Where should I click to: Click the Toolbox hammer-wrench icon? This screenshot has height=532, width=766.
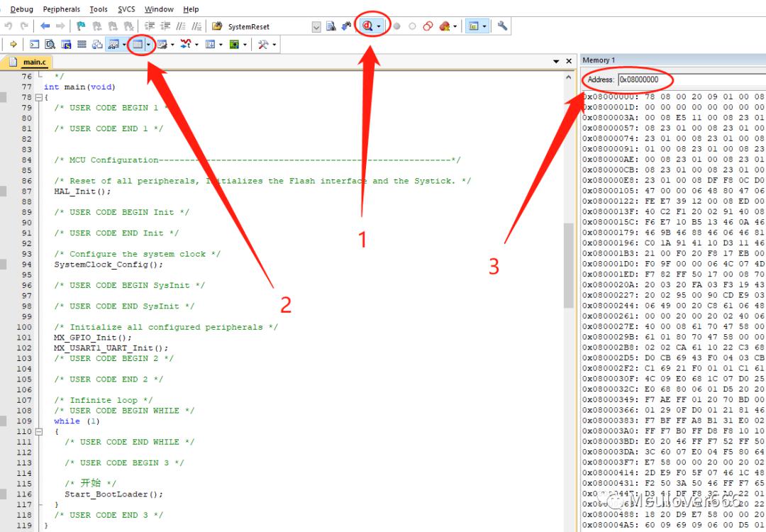click(263, 45)
